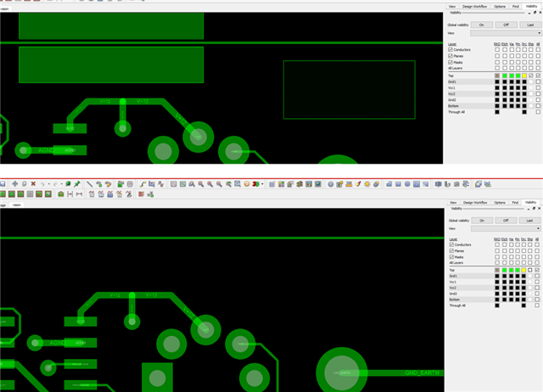Open the Options tab in lower panel
The height and width of the screenshot is (392, 543).
click(500, 203)
